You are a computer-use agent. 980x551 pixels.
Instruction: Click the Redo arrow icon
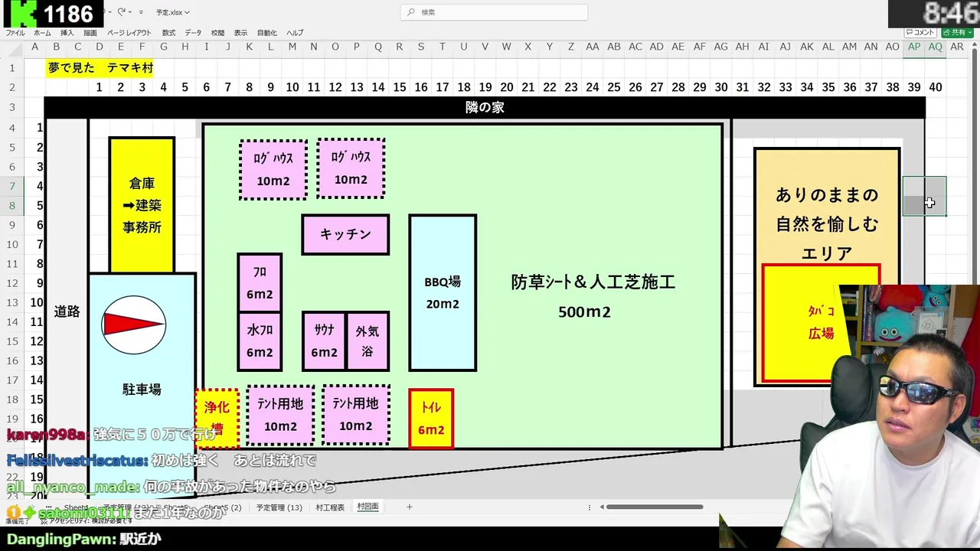point(121,12)
